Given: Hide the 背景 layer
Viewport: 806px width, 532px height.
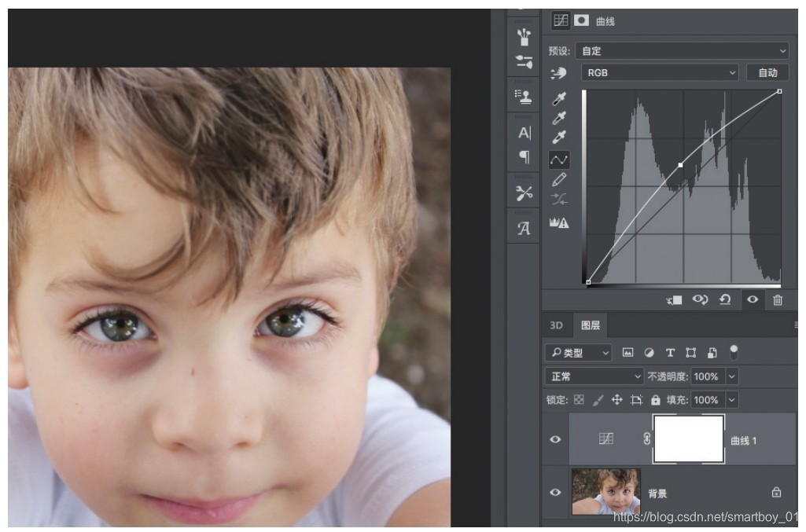Looking at the screenshot, I should click(555, 493).
